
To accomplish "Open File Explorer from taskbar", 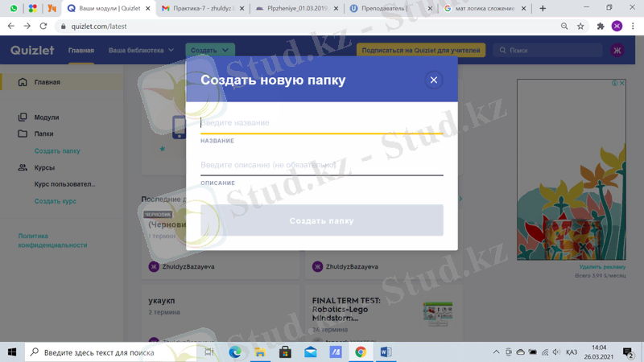I will pyautogui.click(x=260, y=352).
